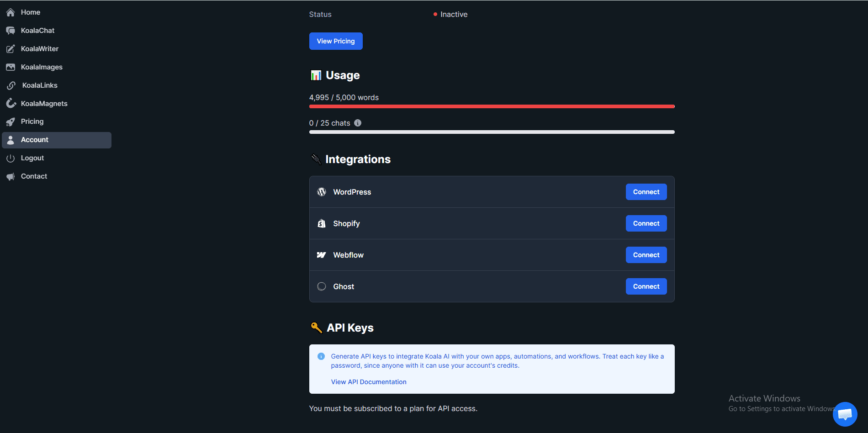Click the WordPress logo icon
The width and height of the screenshot is (868, 433).
click(x=322, y=192)
